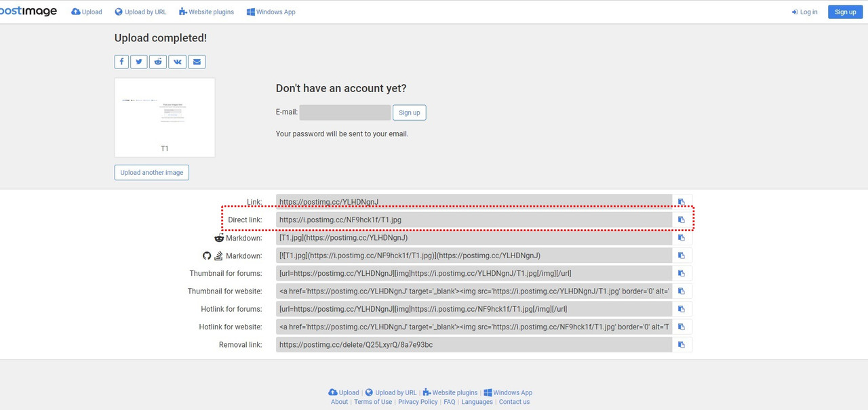Click footer Windows App link
This screenshot has height=410, width=868.
click(x=508, y=392)
